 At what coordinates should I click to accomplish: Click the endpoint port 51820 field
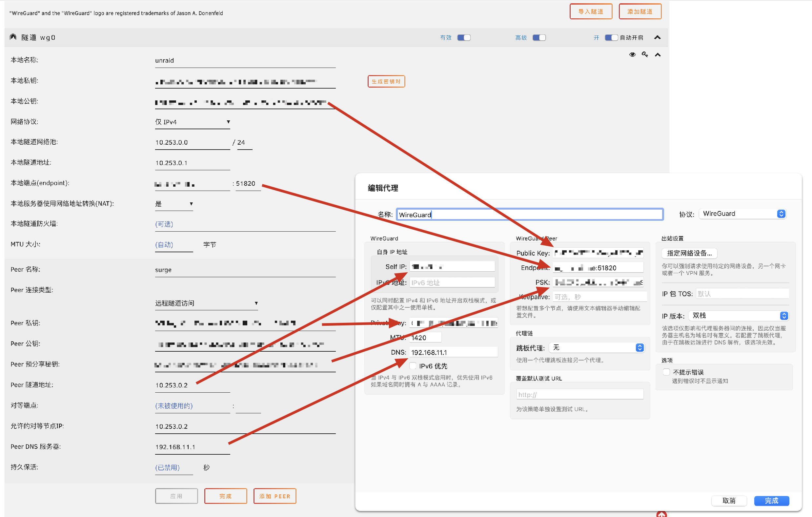[x=248, y=183]
